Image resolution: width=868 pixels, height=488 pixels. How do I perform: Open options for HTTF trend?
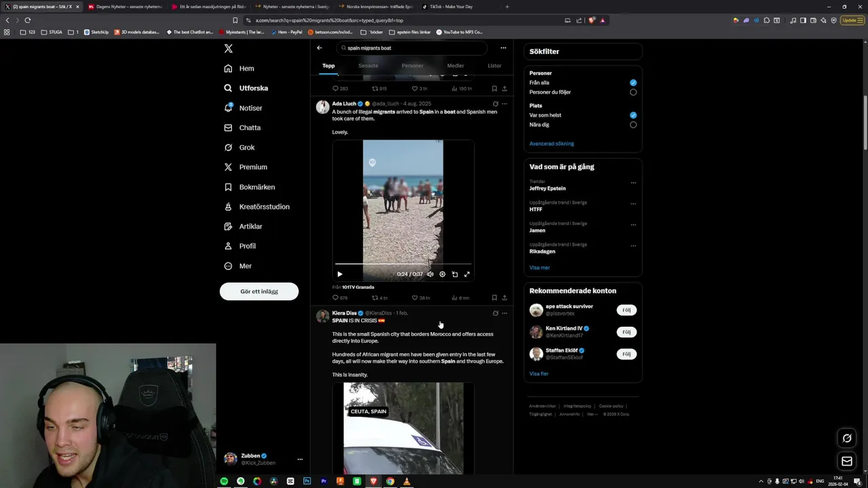tap(633, 203)
